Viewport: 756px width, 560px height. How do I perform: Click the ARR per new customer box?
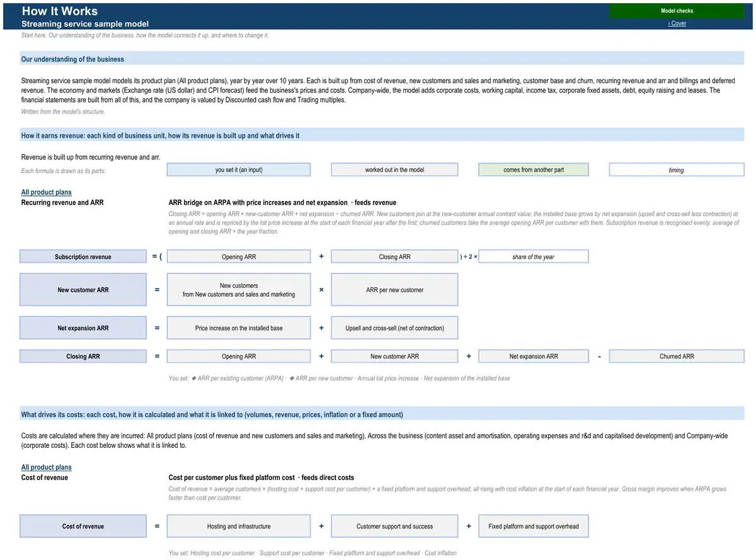click(x=394, y=290)
